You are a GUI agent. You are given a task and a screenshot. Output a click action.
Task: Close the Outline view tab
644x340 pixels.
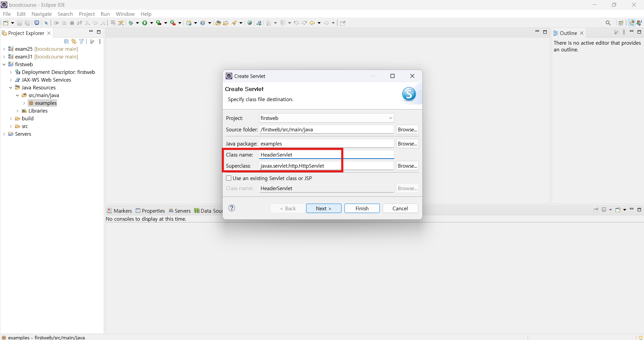tap(582, 33)
